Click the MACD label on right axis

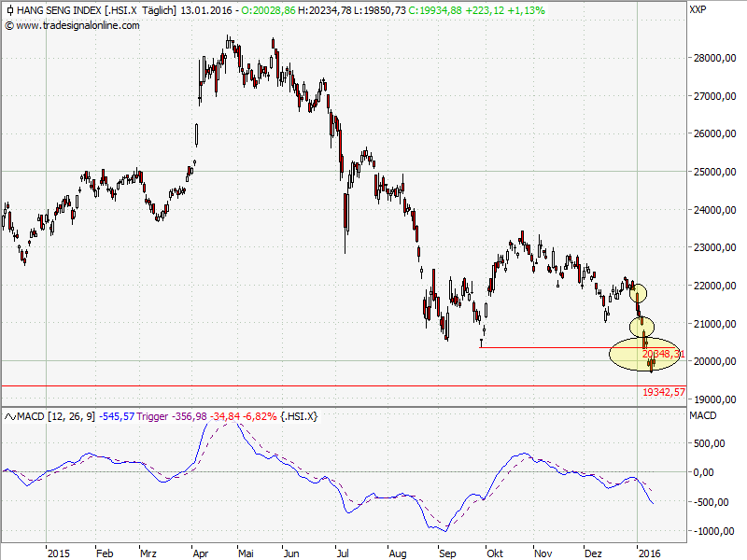pos(701,415)
